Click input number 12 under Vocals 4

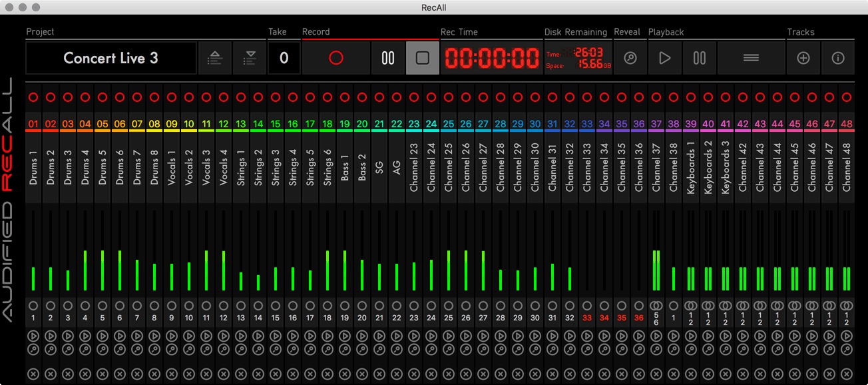[x=223, y=318]
